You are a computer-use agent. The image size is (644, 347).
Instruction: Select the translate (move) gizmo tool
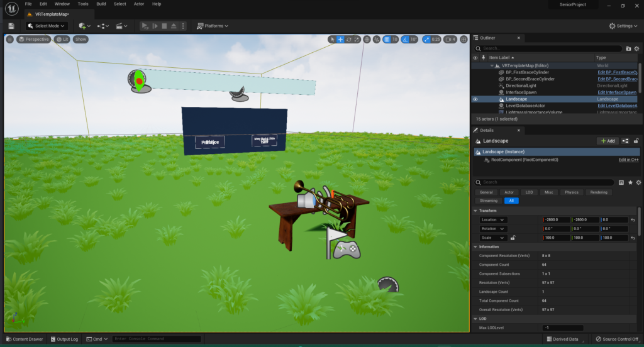[x=340, y=39]
